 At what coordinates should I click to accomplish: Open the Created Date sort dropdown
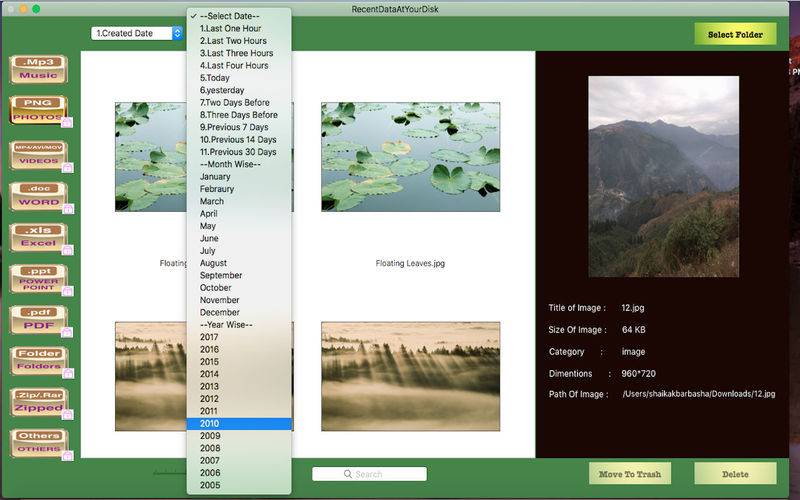(x=137, y=33)
